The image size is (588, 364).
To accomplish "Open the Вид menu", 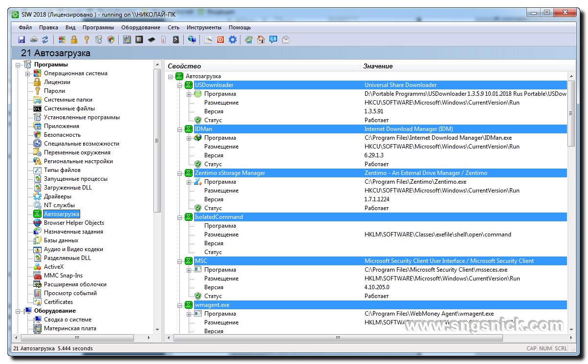I will 70,27.
